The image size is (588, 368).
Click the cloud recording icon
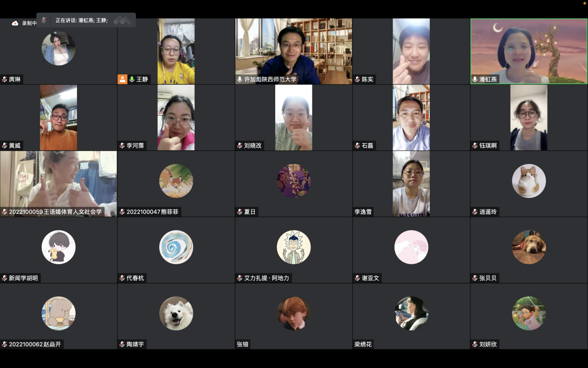click(x=15, y=23)
